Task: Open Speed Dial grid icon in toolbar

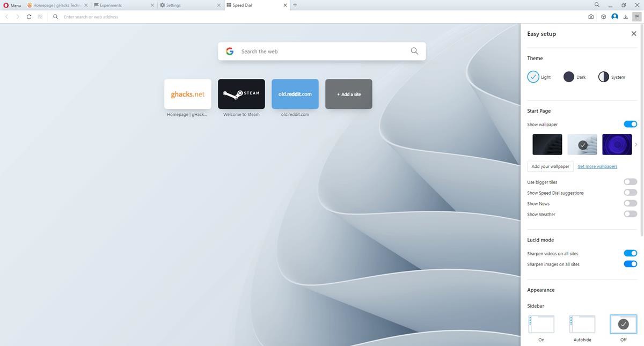Action: pyautogui.click(x=40, y=17)
